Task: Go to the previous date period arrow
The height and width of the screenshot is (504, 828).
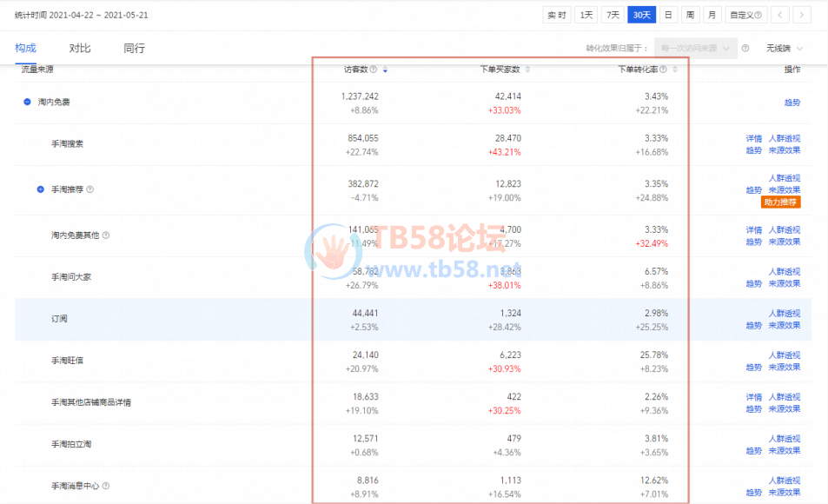Action: 779,15
